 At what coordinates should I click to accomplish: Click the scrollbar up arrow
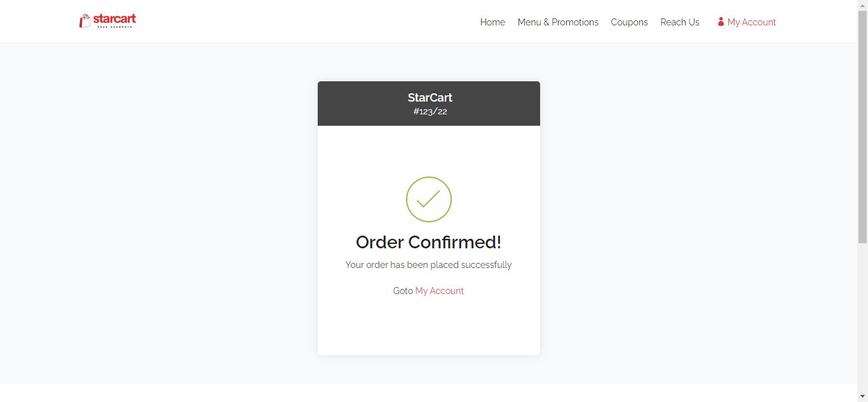(862, 4)
